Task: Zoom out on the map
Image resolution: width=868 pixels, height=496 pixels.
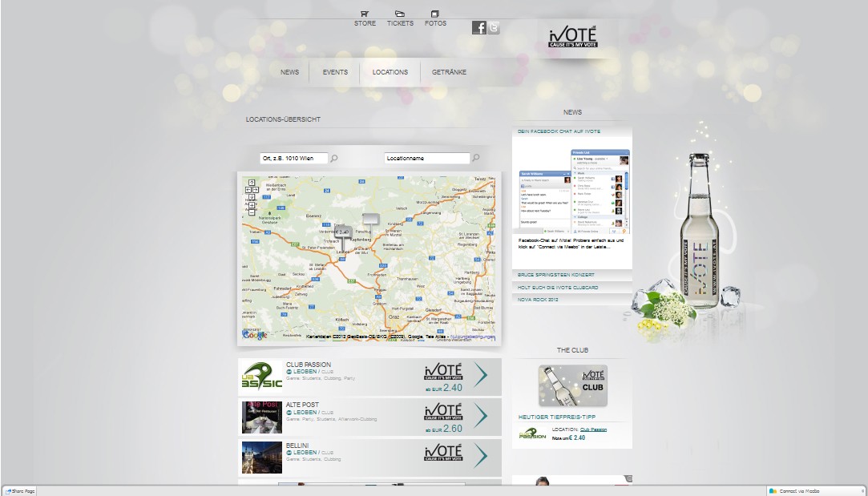Action: [x=252, y=213]
